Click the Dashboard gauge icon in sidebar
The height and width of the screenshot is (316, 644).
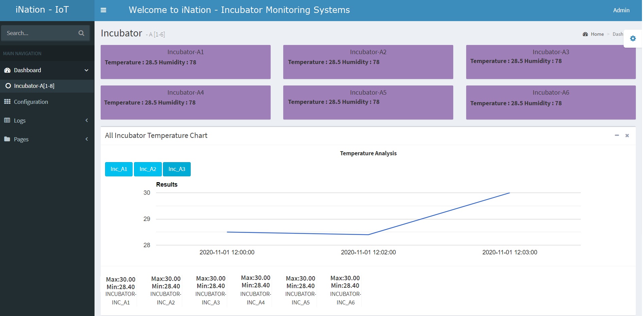point(7,70)
